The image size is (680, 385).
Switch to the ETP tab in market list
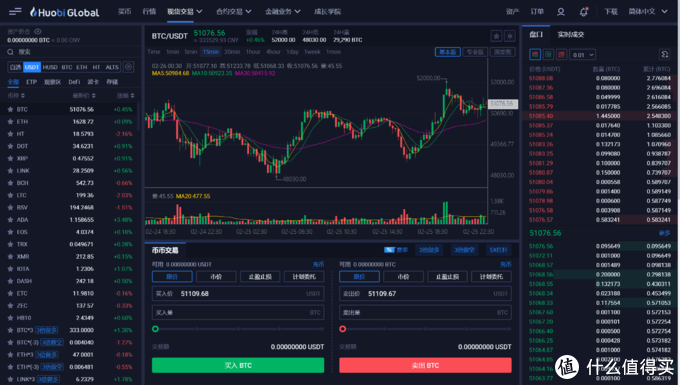point(31,82)
